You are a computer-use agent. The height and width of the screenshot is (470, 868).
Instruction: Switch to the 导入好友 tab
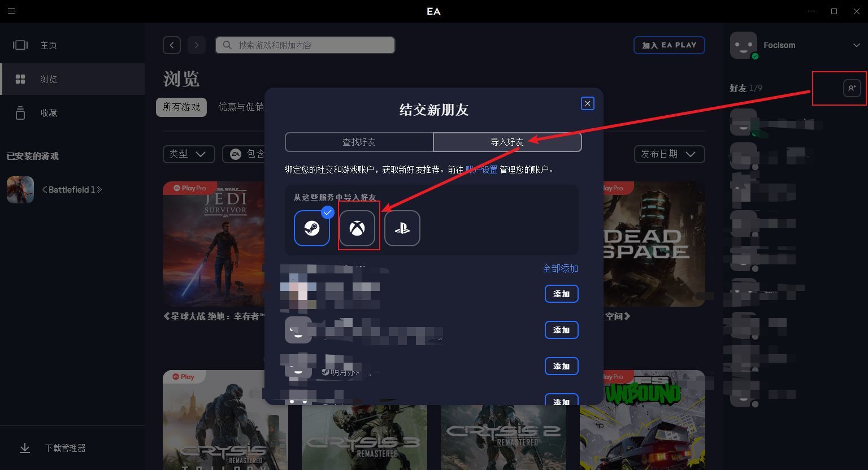pyautogui.click(x=507, y=142)
